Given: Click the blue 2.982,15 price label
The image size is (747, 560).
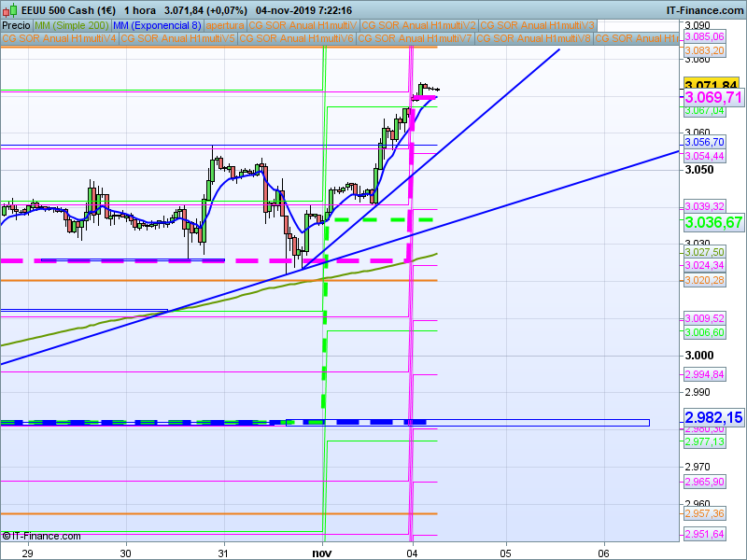Looking at the screenshot, I should point(713,417).
